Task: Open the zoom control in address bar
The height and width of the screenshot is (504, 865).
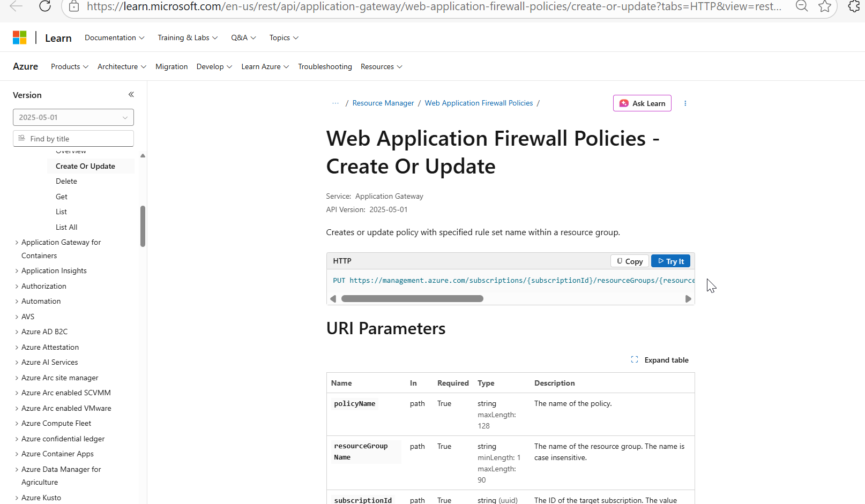Action: (x=802, y=6)
